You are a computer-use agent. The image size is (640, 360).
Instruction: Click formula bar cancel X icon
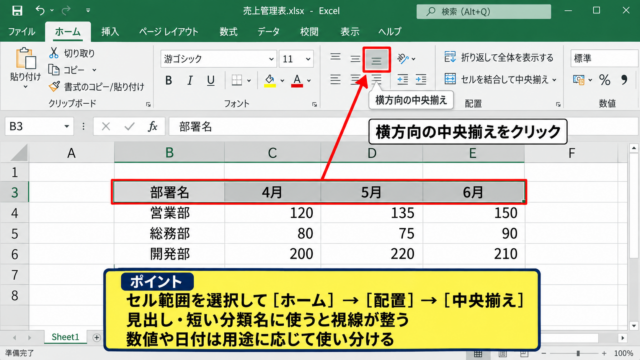coord(106,127)
